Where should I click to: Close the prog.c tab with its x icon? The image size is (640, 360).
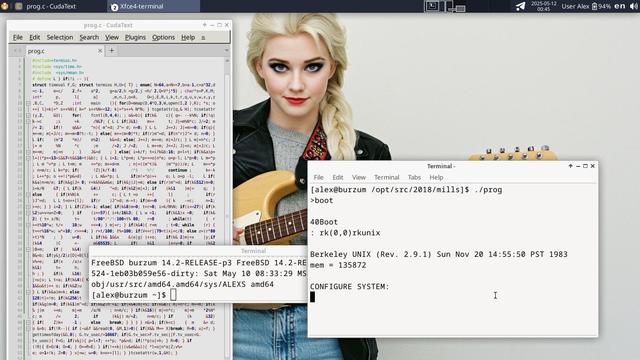[x=100, y=51]
